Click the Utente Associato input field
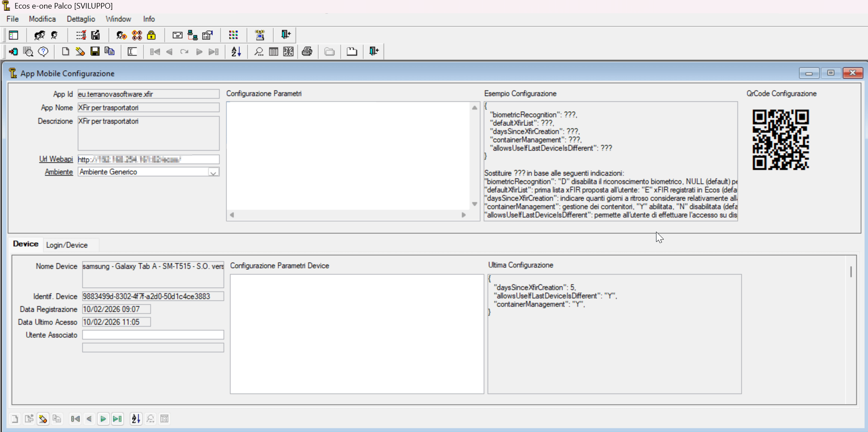This screenshot has width=868, height=432. [153, 335]
